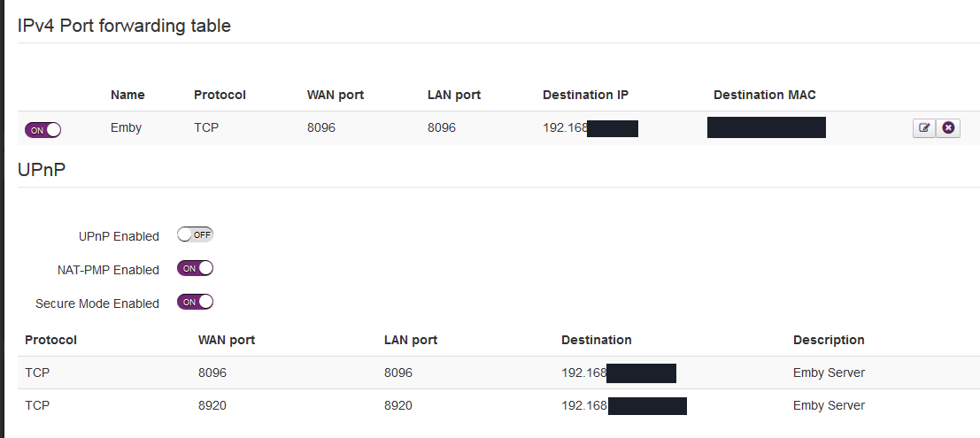The height and width of the screenshot is (438, 980).
Task: Select TCP protocol in the Emby forwarding row
Action: (206, 127)
